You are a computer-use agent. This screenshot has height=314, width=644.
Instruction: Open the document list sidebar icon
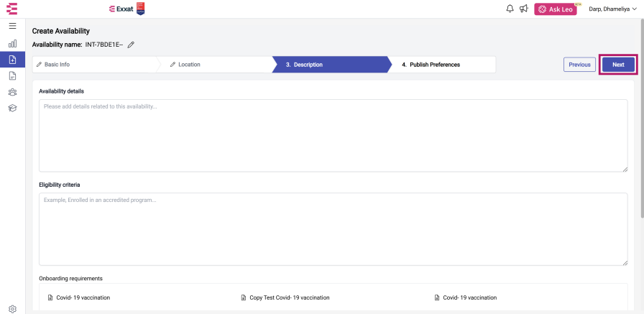[x=12, y=75]
